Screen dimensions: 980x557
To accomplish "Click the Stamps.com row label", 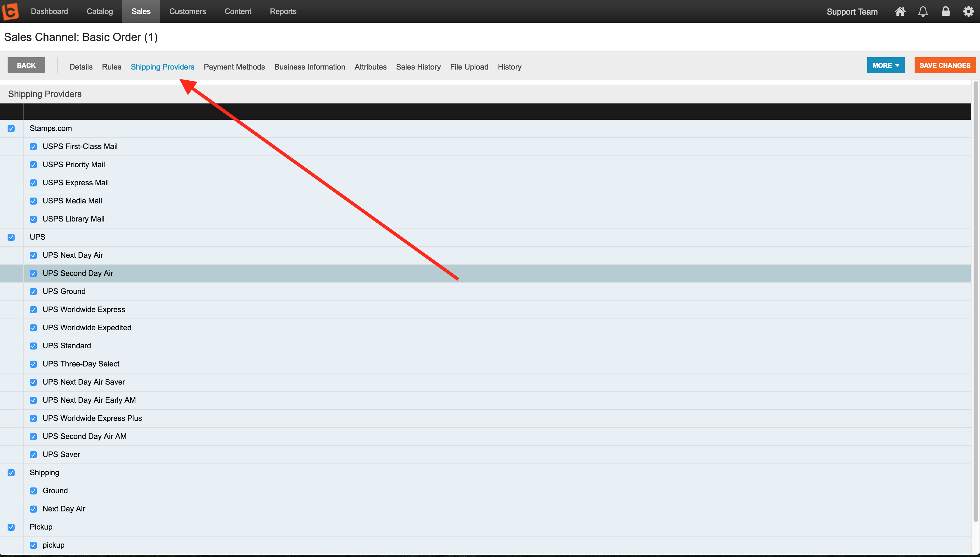I will coord(51,128).
